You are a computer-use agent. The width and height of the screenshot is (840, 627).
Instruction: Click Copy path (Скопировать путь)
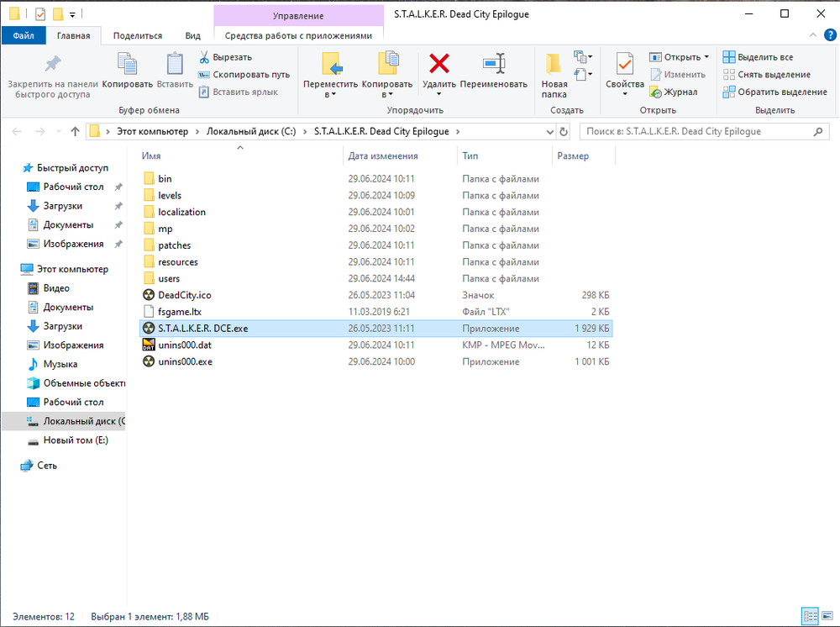click(244, 74)
